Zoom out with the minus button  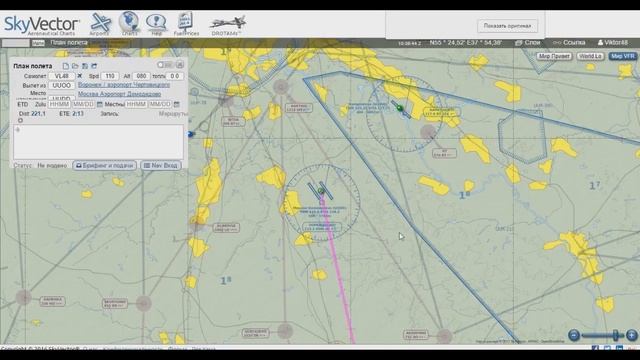pos(574,336)
